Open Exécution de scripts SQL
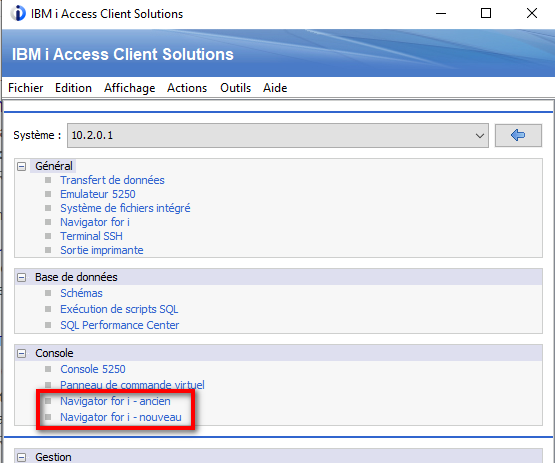Screen dimensions: 555x463 [119, 309]
